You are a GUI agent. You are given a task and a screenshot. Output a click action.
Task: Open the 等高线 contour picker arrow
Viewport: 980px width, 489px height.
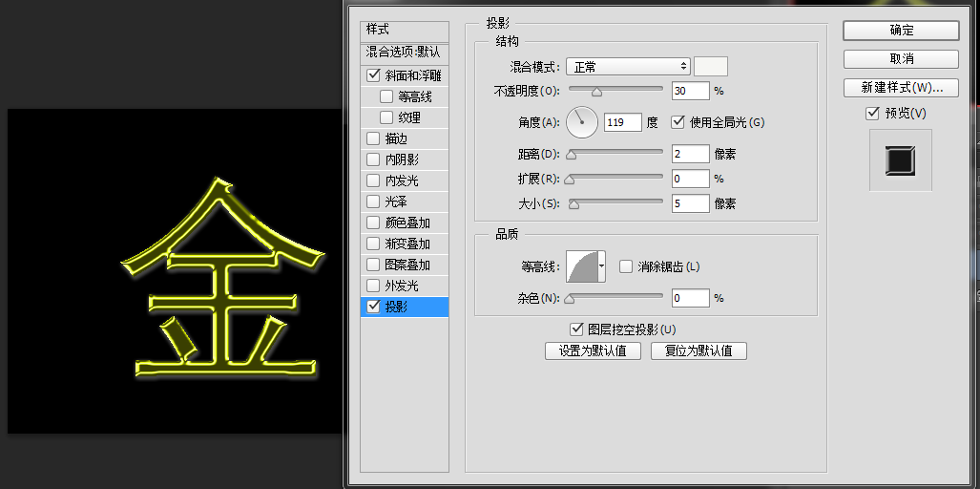pyautogui.click(x=602, y=266)
